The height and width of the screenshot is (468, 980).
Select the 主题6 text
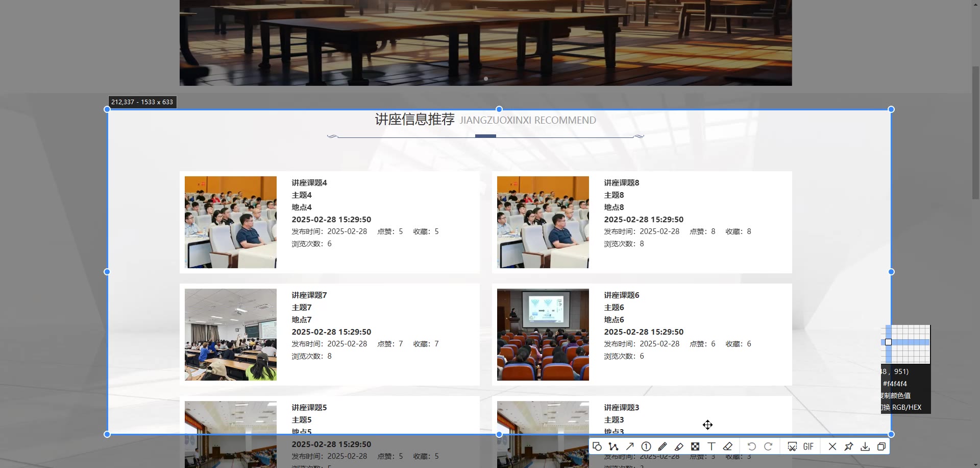(614, 308)
